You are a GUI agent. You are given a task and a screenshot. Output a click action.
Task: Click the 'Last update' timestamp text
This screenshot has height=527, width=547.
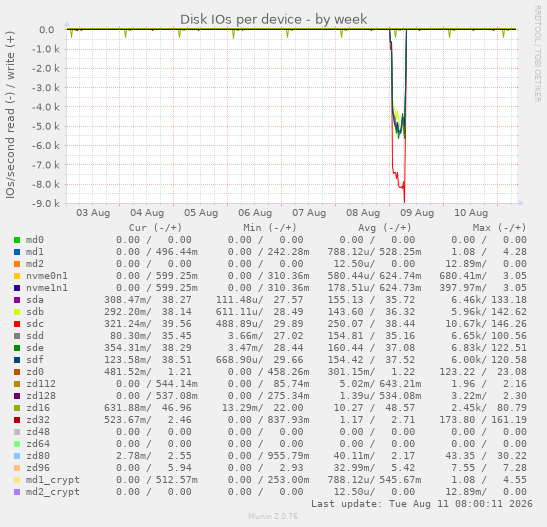pyautogui.click(x=422, y=504)
